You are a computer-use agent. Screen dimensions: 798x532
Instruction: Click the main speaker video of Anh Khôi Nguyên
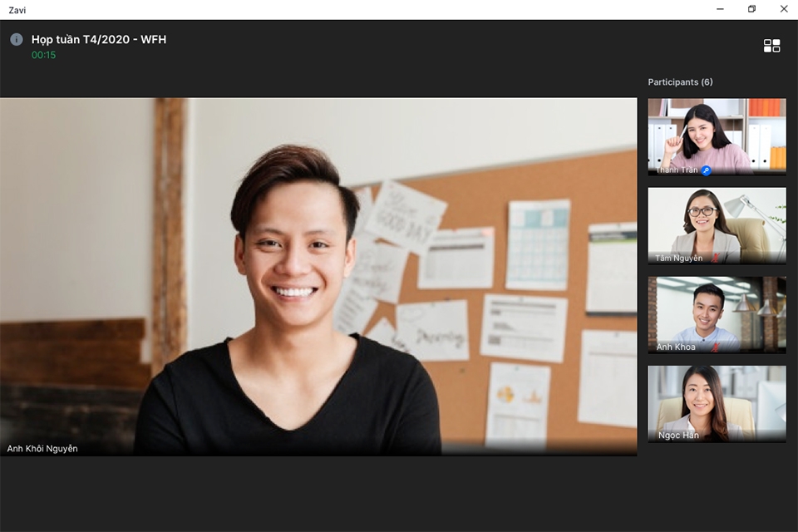click(318, 277)
